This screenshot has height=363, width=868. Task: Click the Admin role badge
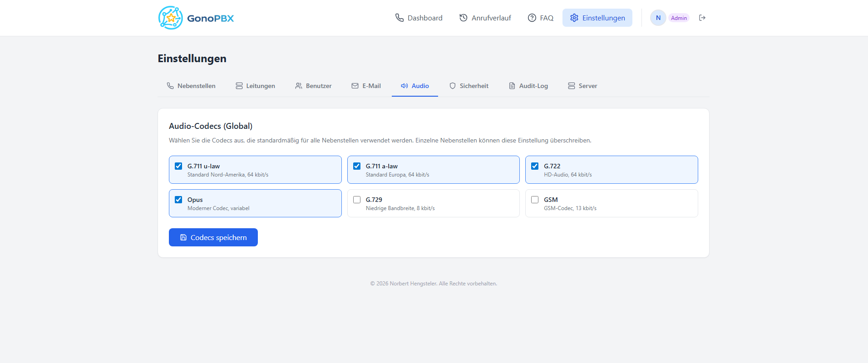[x=679, y=18]
